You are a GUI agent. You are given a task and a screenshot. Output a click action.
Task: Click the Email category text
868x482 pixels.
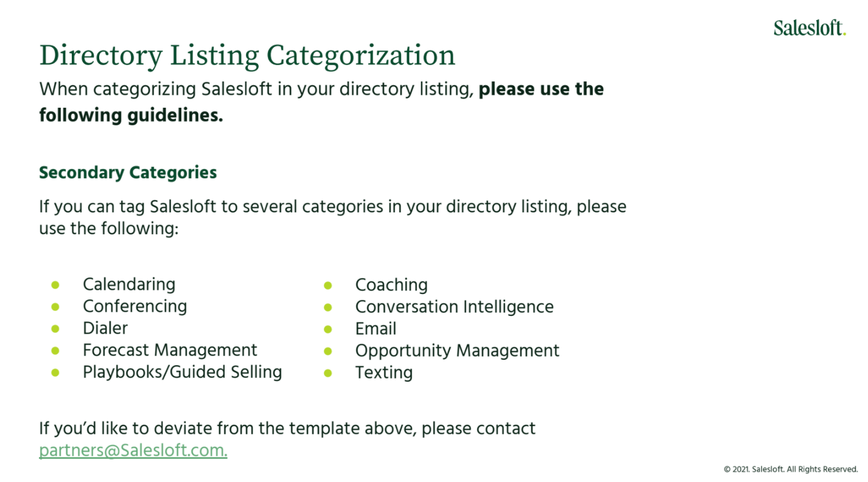tap(376, 329)
